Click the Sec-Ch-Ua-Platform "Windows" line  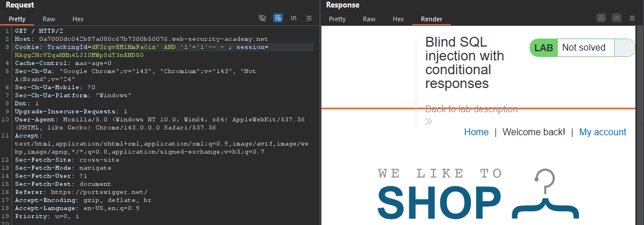click(x=73, y=96)
